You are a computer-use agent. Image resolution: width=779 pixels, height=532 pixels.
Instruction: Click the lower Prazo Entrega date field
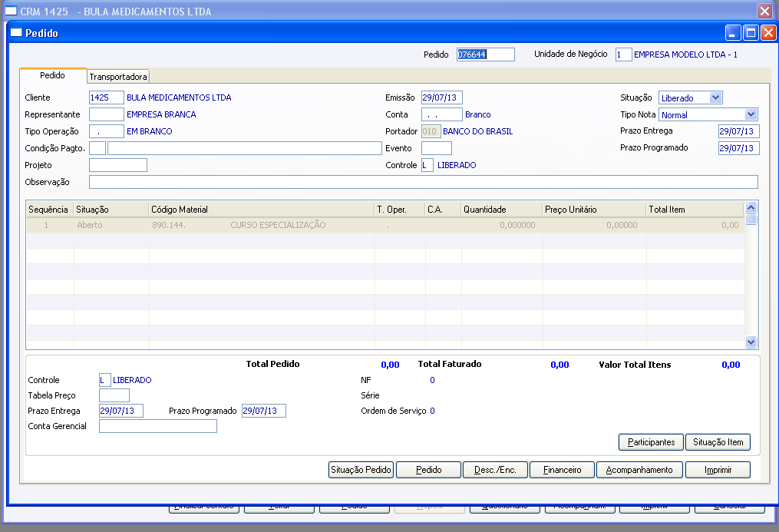pos(121,411)
